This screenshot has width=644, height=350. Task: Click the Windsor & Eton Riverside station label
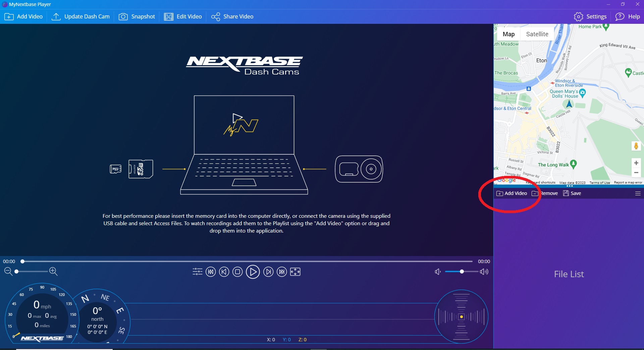coord(569,83)
